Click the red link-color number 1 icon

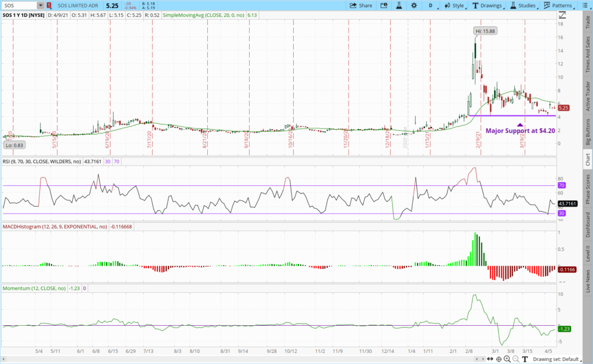49,6
